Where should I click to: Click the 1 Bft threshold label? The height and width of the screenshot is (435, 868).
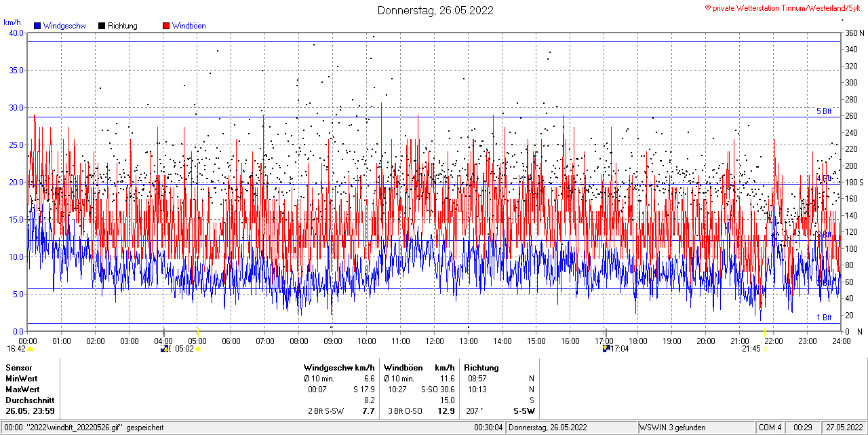(824, 317)
